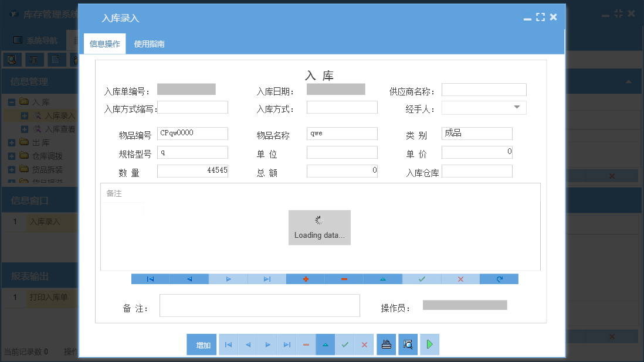
Task: Expand the 出库 tree node
Action: pyautogui.click(x=13, y=142)
